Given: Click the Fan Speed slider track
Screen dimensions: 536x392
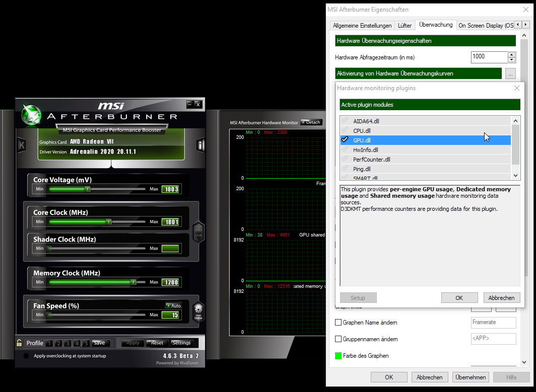Looking at the screenshot, I should [x=97, y=315].
